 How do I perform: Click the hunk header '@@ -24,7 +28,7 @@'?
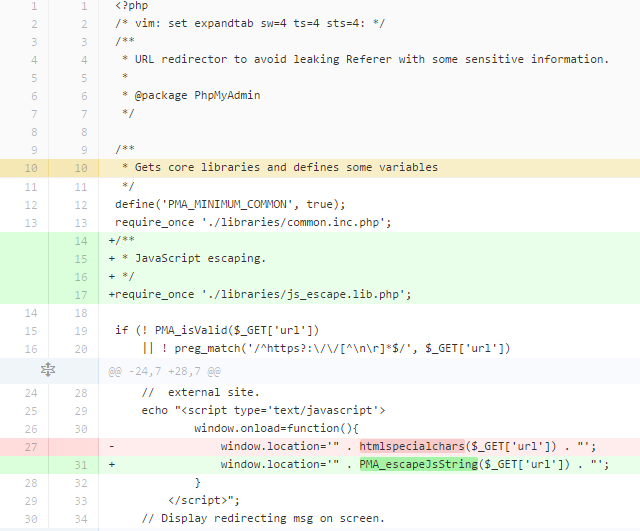tap(164, 371)
